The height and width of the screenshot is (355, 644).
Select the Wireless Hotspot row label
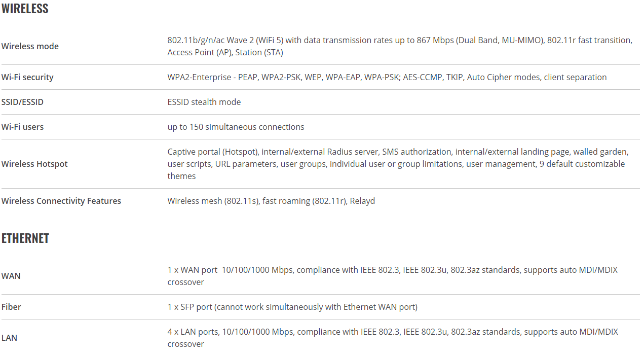[34, 164]
